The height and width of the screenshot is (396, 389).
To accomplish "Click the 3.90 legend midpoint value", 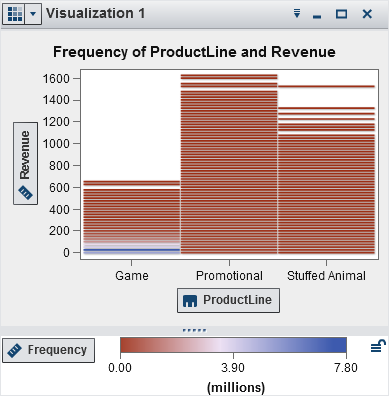I will point(233,368).
